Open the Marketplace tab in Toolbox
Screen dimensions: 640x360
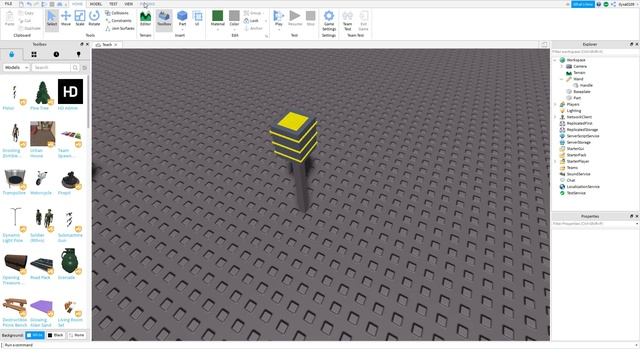[11, 54]
